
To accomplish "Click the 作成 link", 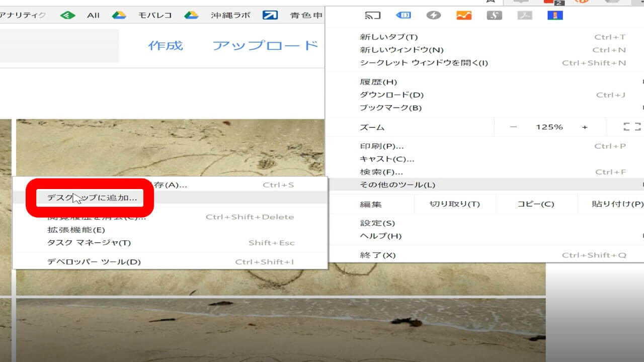I will point(165,46).
